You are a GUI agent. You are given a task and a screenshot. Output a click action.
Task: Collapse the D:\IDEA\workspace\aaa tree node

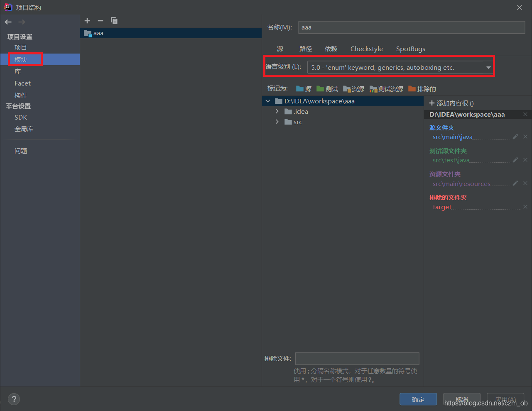pyautogui.click(x=268, y=101)
